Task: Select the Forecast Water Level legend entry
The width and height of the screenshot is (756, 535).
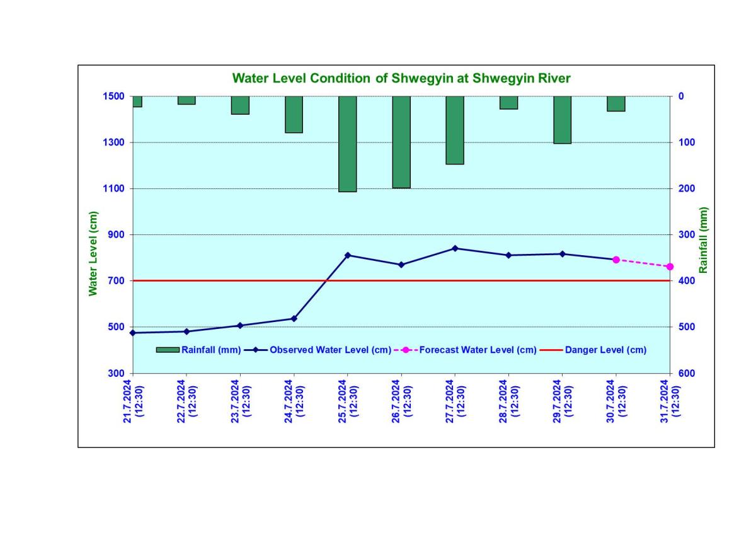Action: coord(478,350)
